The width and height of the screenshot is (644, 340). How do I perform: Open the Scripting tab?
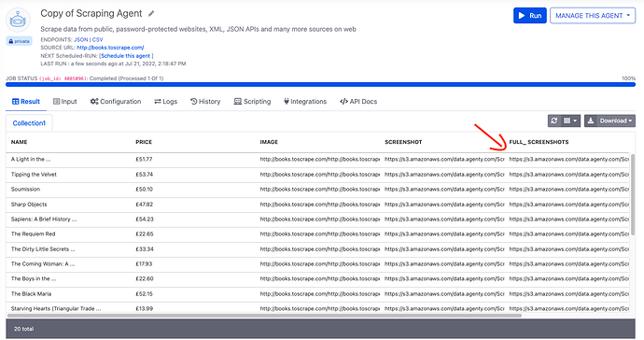[252, 102]
